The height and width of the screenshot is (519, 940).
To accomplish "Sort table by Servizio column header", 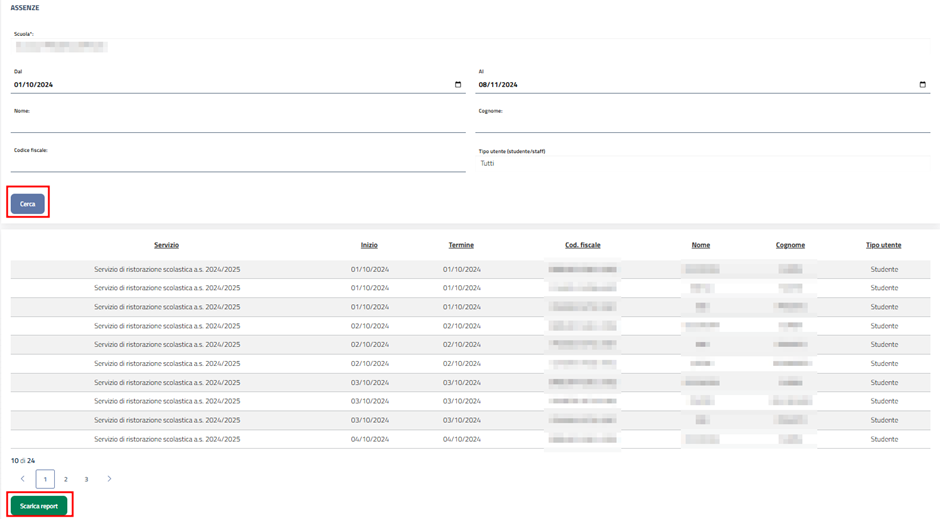I will point(166,245).
